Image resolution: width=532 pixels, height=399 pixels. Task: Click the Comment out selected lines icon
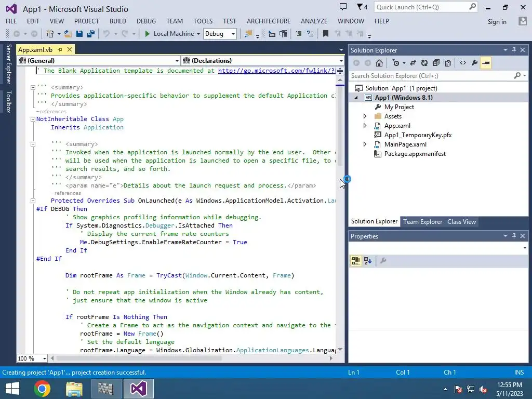[x=299, y=34]
